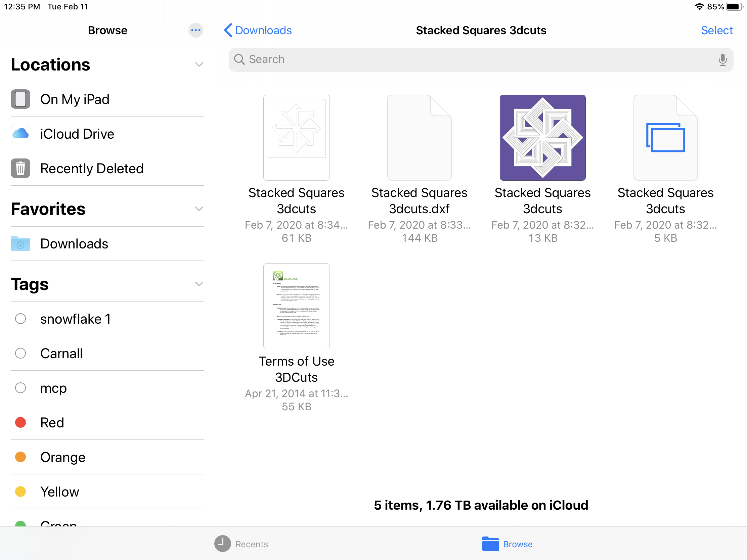Go back to Downloads folder
747x560 pixels.
[258, 30]
